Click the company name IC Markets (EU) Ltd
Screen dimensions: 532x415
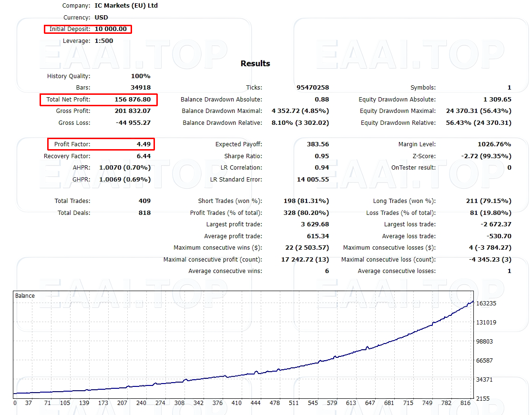tap(126, 6)
